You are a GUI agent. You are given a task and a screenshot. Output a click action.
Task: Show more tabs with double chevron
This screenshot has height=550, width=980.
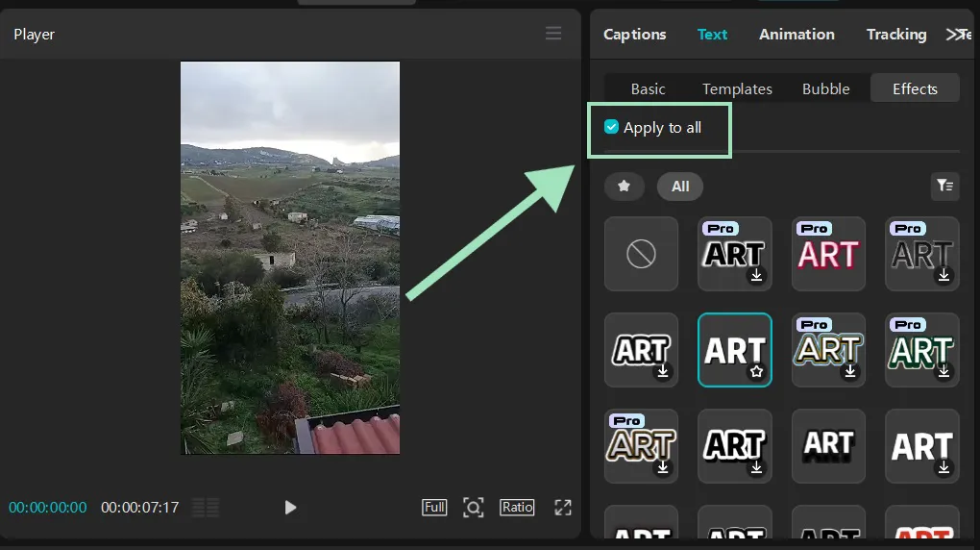coord(954,35)
